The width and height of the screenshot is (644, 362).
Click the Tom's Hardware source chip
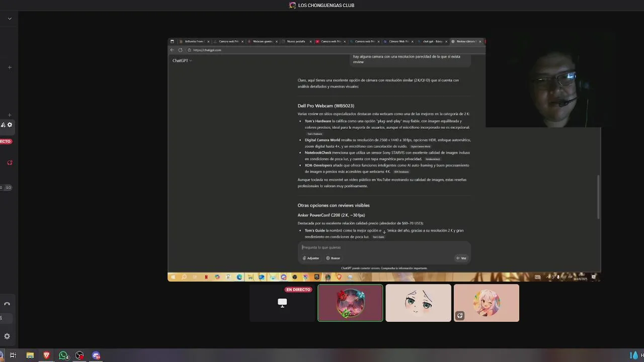[x=314, y=134]
